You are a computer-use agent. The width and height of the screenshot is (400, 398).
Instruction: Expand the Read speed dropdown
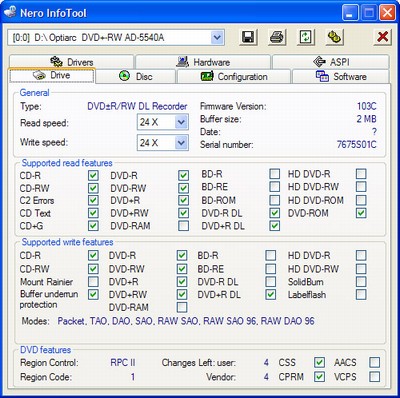click(181, 122)
